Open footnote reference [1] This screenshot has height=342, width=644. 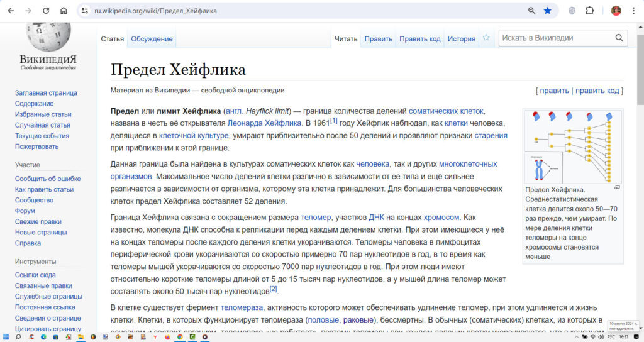coord(334,121)
